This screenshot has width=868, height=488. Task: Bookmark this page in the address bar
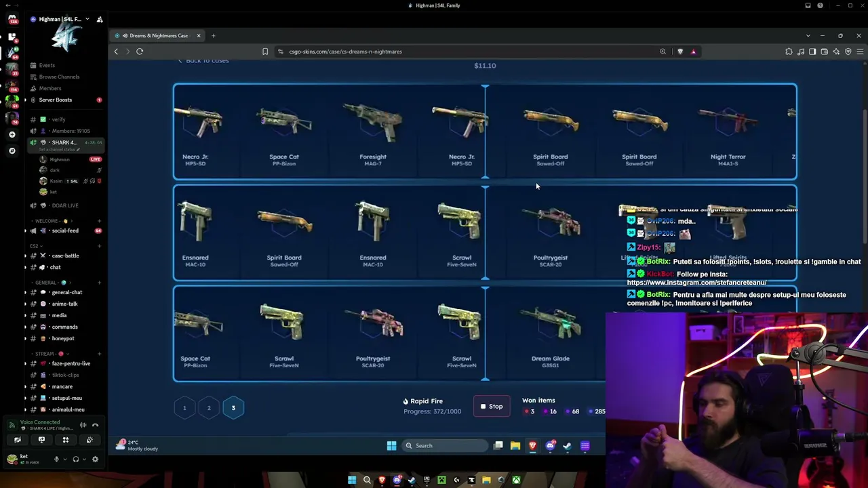(x=265, y=52)
